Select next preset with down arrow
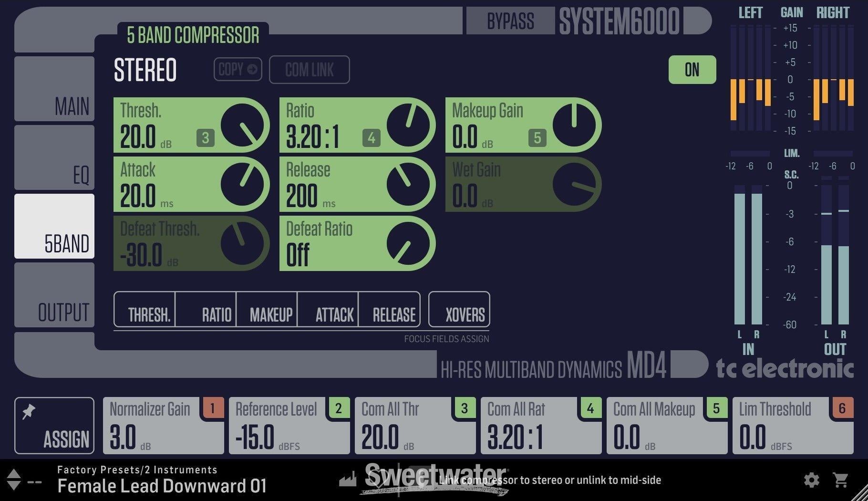Viewport: 868px width, 501px height. 13,486
